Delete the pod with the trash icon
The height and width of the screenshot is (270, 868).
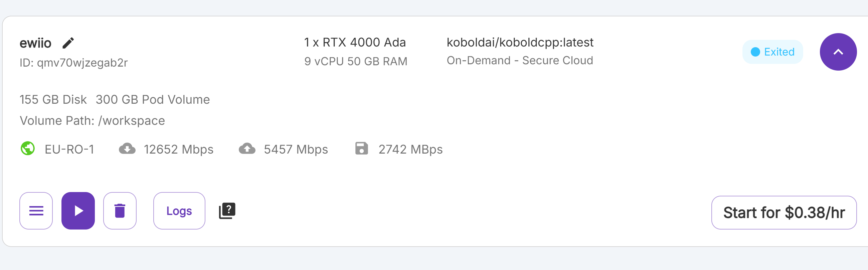[x=120, y=211]
